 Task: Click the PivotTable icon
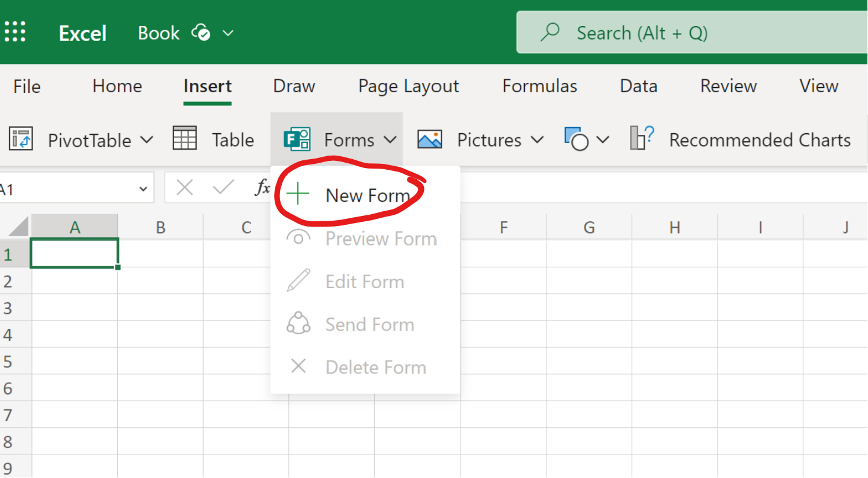coord(21,140)
